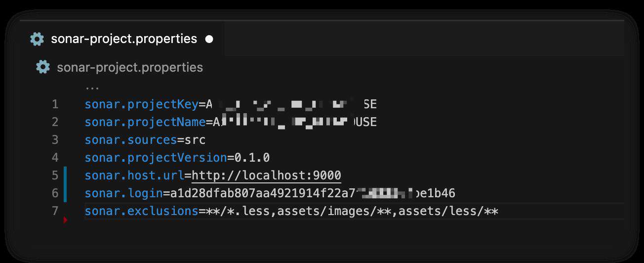Place the cursor on the sonar.projectName property
Viewport: 644px width, 263px height.
(x=145, y=122)
